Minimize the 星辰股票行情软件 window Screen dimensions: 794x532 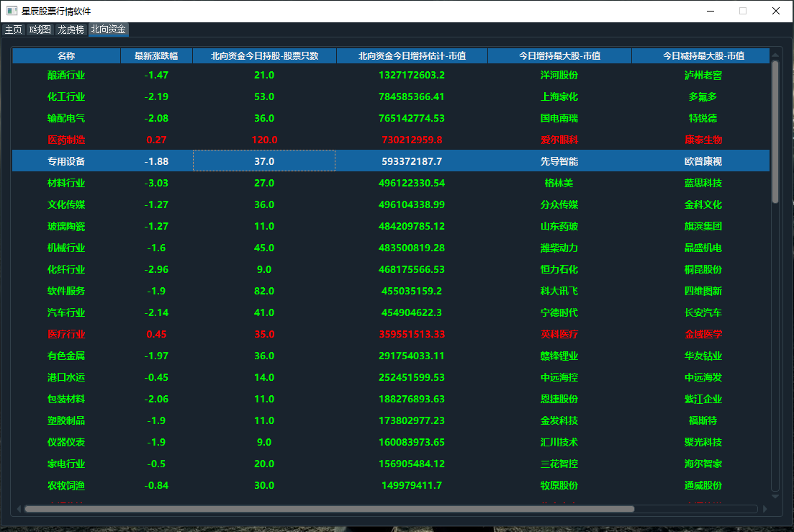click(x=710, y=11)
